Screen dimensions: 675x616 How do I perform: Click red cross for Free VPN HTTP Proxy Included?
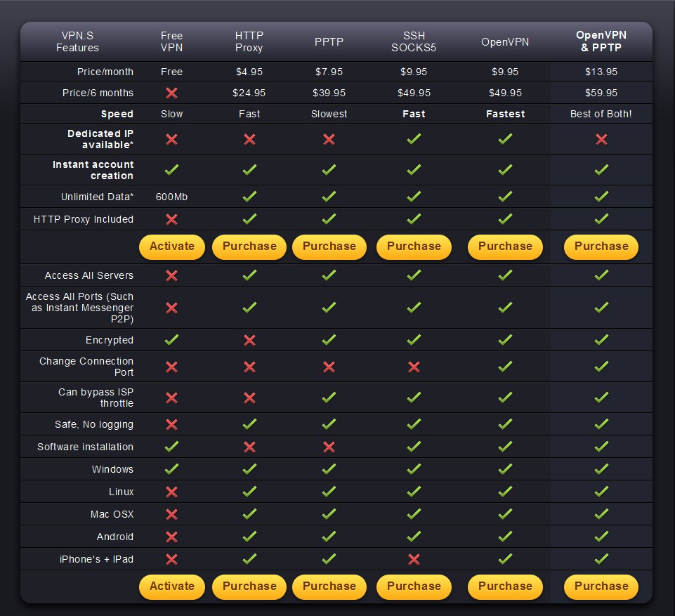[x=172, y=220]
